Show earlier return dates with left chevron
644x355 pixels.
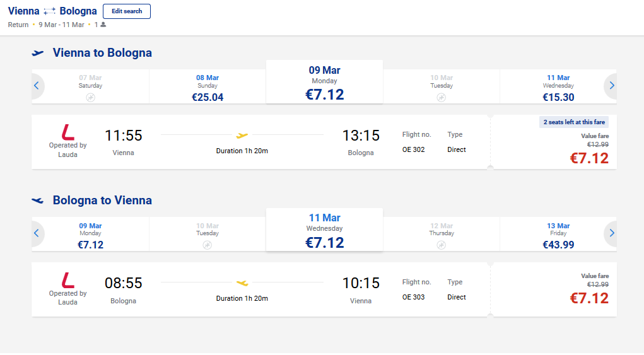click(37, 233)
